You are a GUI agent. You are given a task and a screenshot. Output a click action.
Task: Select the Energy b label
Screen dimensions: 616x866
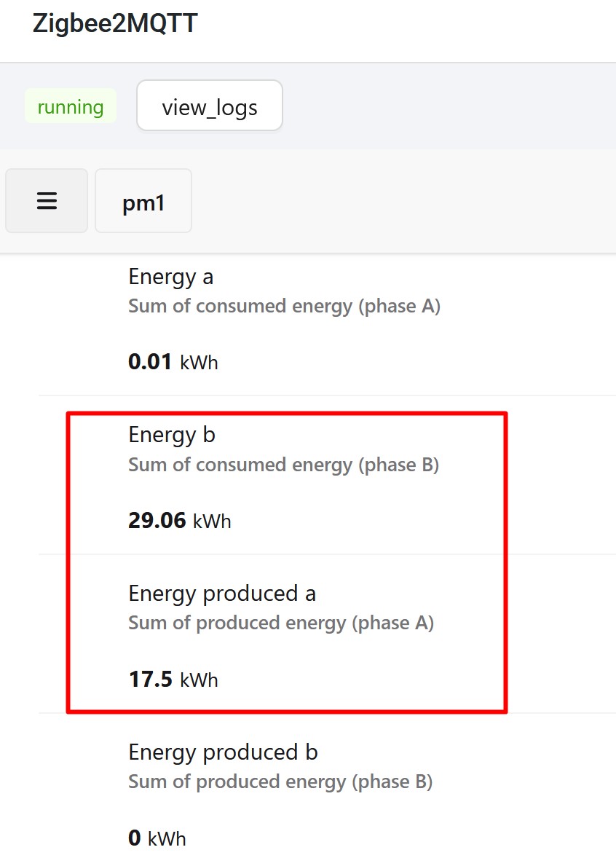(x=172, y=435)
